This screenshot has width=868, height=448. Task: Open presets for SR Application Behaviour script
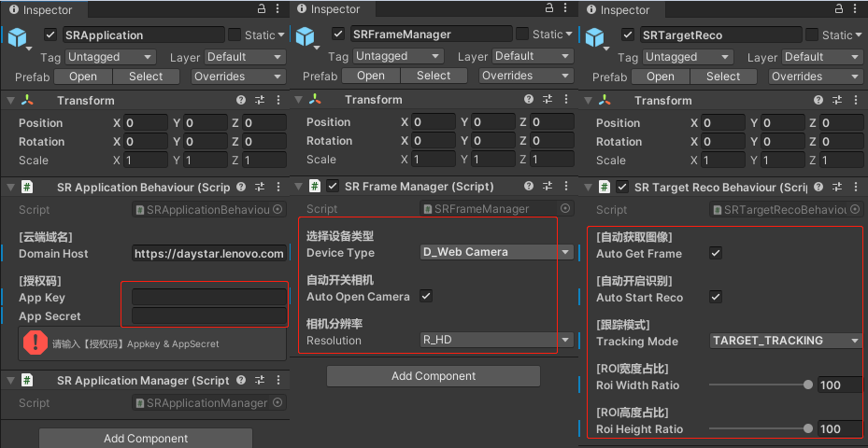tap(260, 187)
